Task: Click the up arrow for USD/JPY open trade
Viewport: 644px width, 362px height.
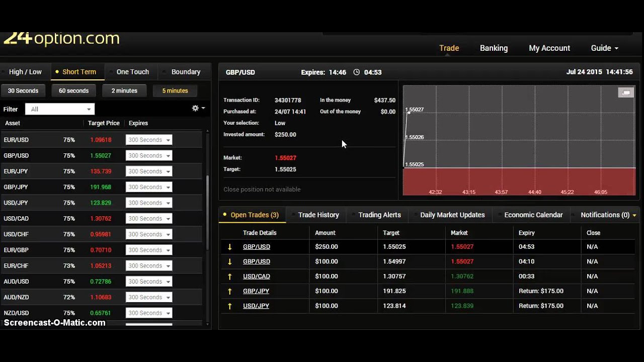Action: (230, 306)
